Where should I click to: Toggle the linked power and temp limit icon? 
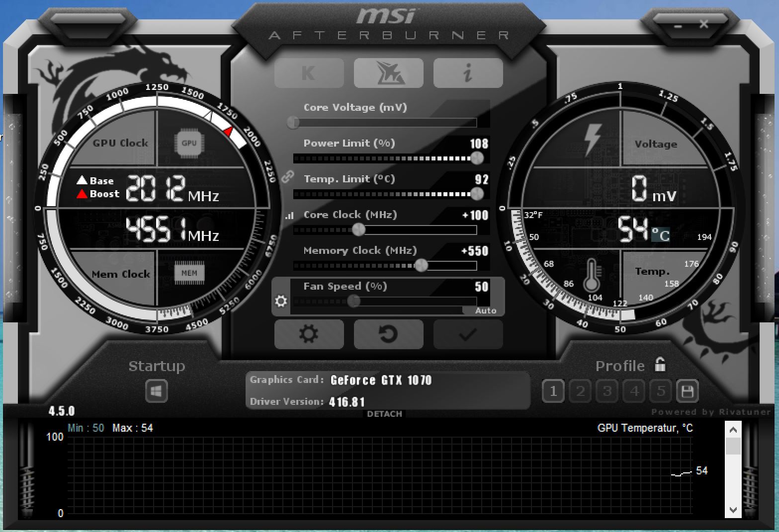(x=287, y=176)
